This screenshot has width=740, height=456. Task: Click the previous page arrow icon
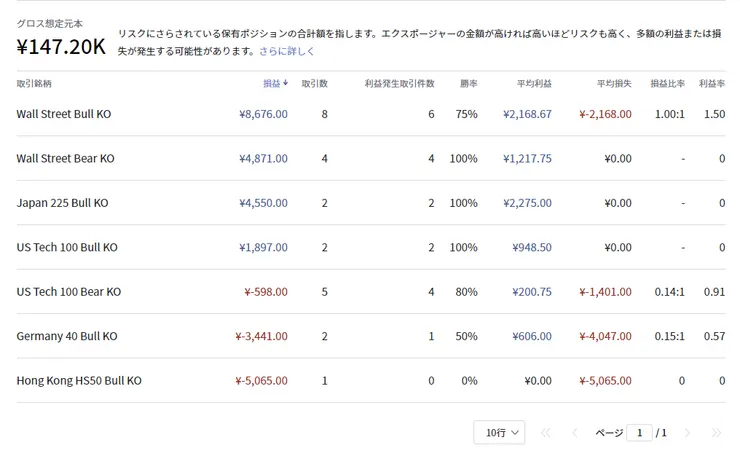(574, 433)
